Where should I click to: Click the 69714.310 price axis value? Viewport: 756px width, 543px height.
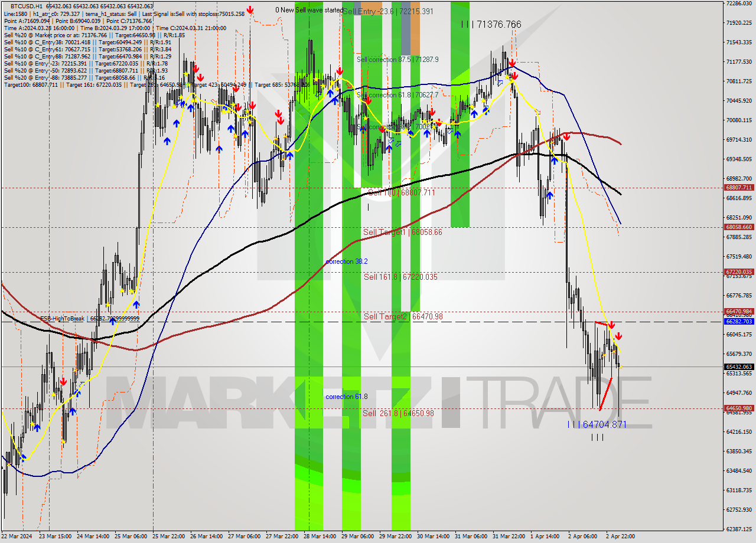click(x=739, y=140)
